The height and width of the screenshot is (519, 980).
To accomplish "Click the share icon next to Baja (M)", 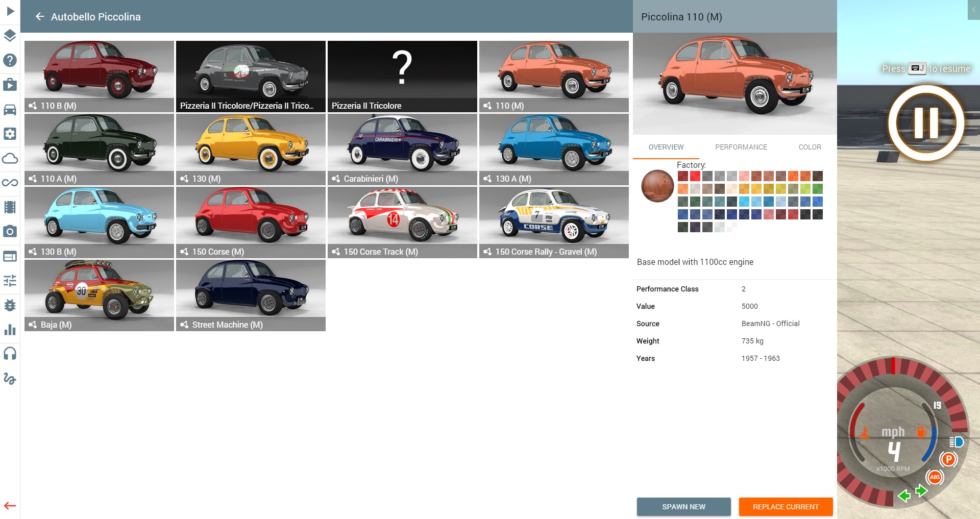I will click(33, 325).
